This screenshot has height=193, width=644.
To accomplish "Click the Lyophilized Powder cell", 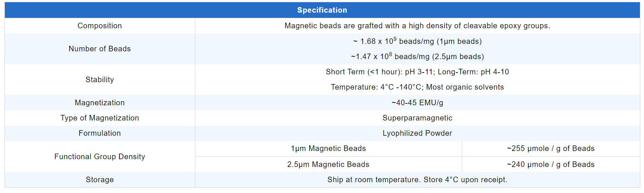I will tap(417, 133).
